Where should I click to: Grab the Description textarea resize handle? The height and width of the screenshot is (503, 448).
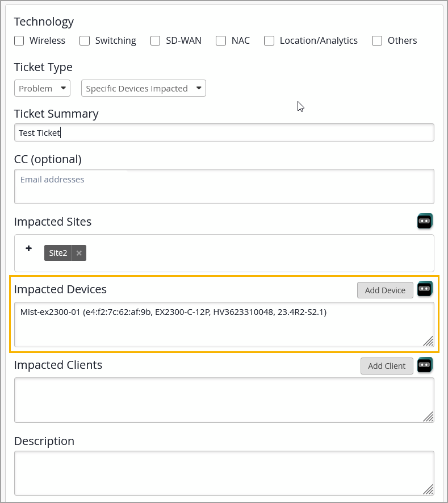click(x=428, y=489)
